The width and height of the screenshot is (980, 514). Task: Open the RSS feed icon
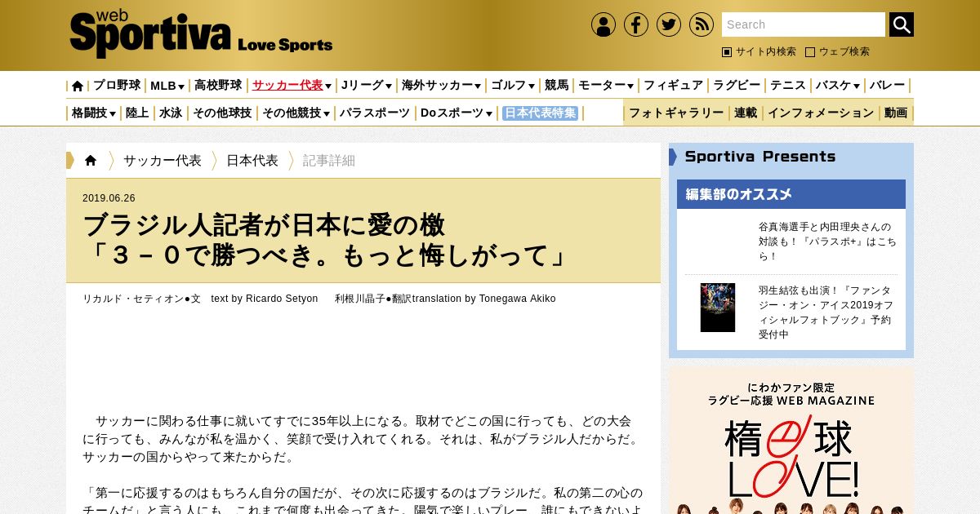pos(702,24)
